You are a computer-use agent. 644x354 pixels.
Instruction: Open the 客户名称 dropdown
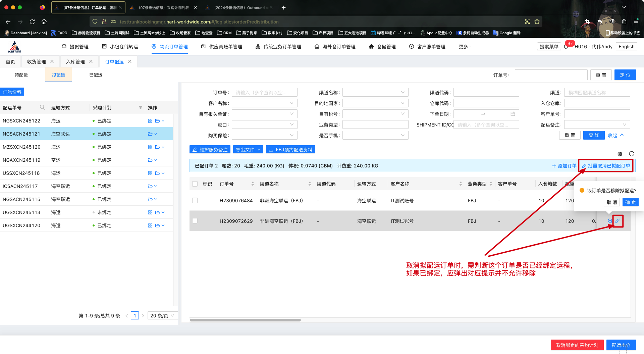(x=264, y=103)
